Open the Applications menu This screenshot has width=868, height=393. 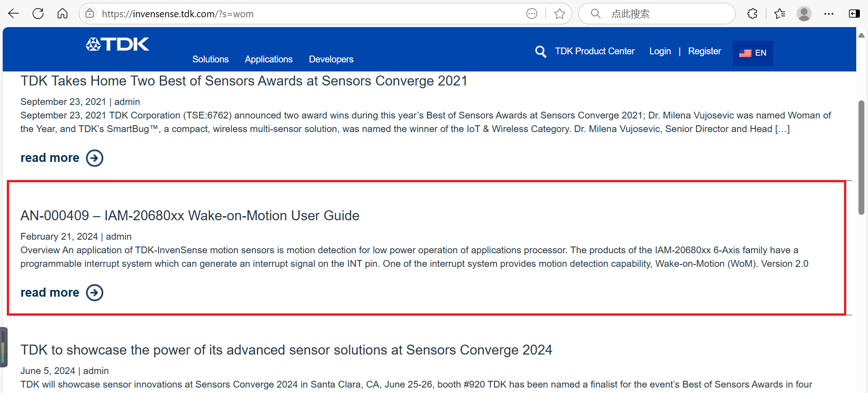(x=269, y=59)
